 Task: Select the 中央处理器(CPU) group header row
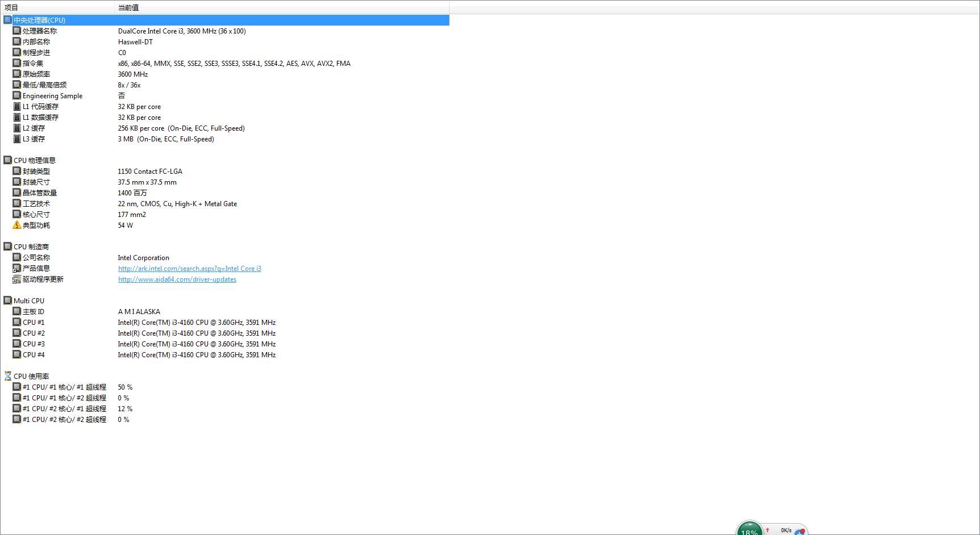(226, 20)
